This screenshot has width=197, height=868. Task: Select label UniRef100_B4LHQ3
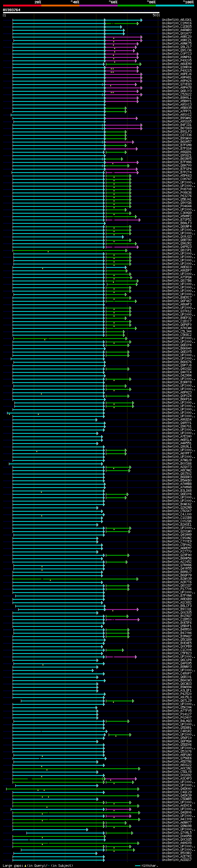click(x=177, y=721)
